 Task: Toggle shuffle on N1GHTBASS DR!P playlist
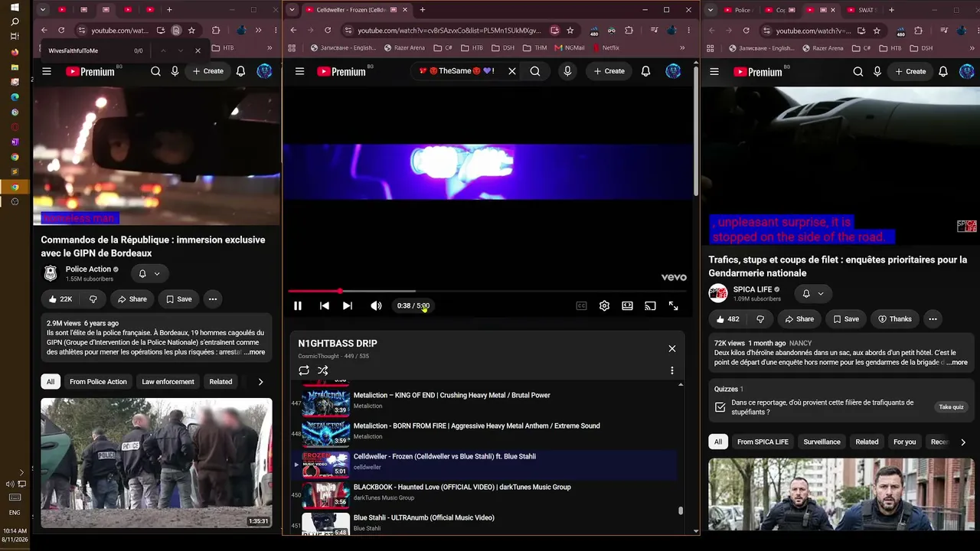323,370
